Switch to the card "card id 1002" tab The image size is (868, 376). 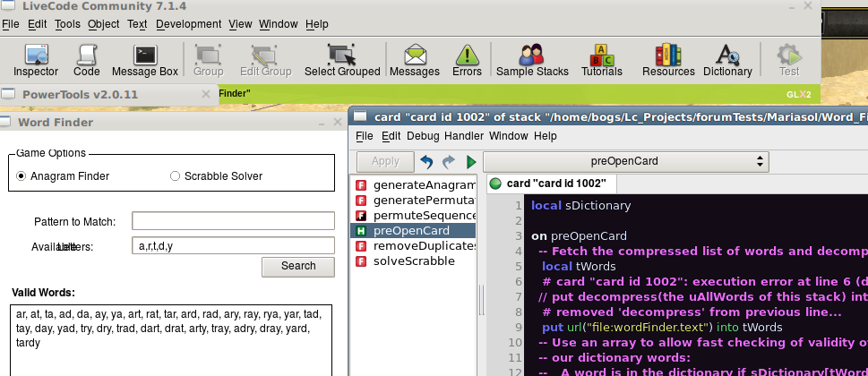pyautogui.click(x=555, y=184)
